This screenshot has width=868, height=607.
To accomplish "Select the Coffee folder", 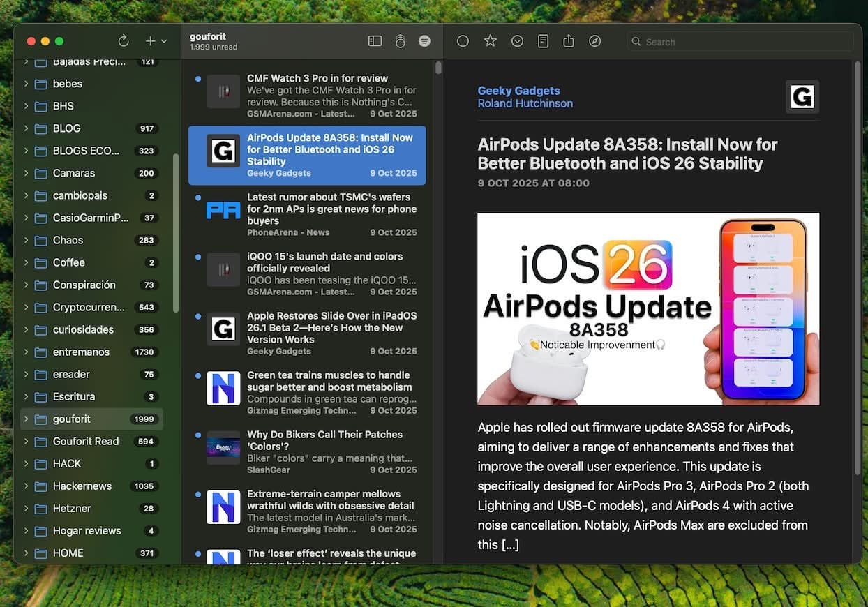I will 69,263.
